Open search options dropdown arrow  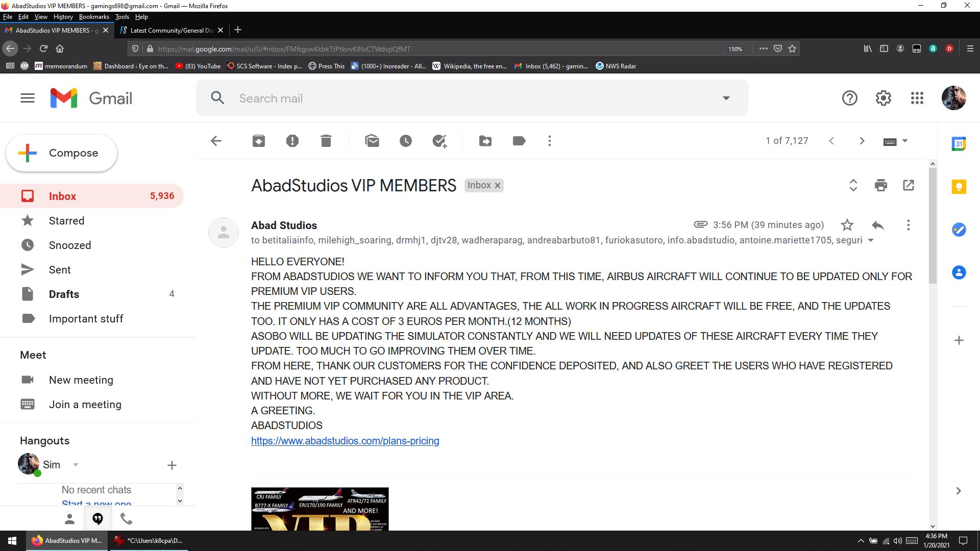coord(726,98)
